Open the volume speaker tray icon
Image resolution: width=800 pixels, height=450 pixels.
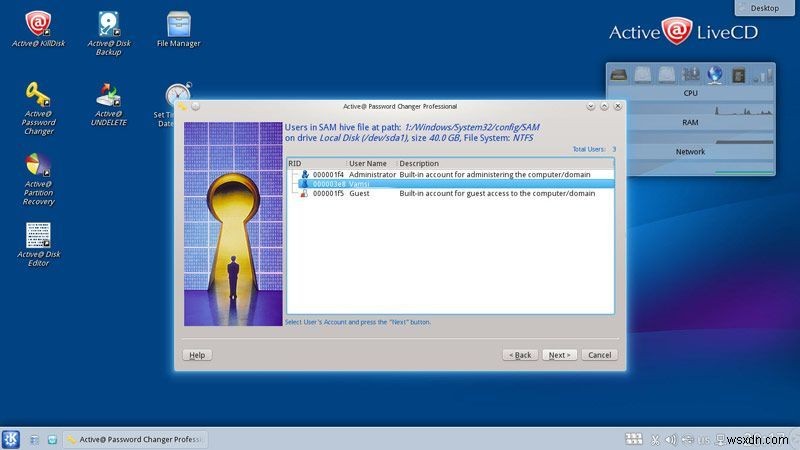pyautogui.click(x=671, y=439)
